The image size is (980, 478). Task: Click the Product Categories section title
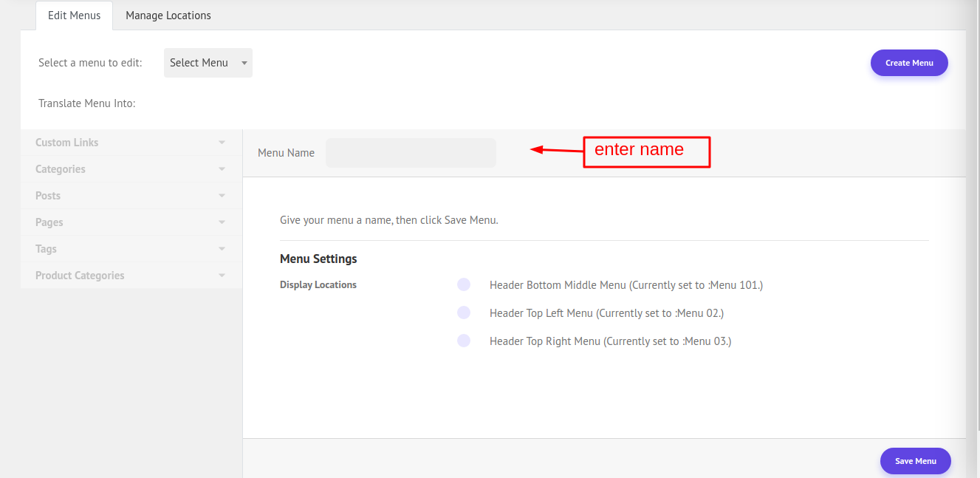tap(80, 276)
